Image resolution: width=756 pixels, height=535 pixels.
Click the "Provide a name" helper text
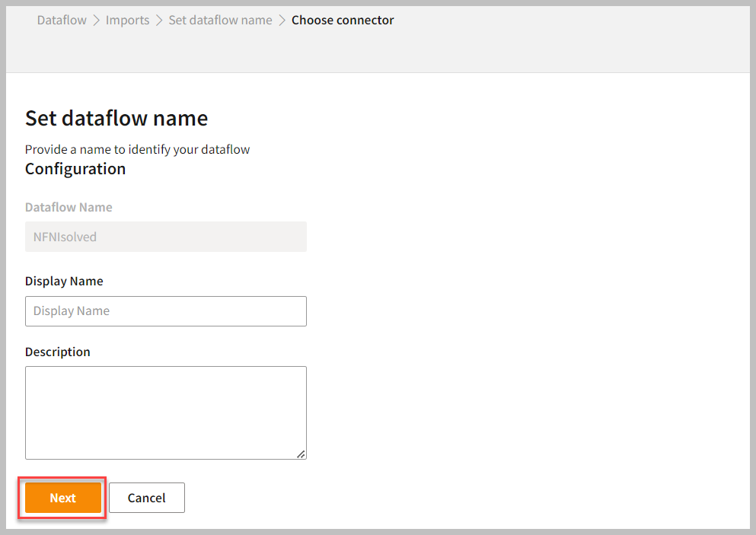(x=137, y=149)
